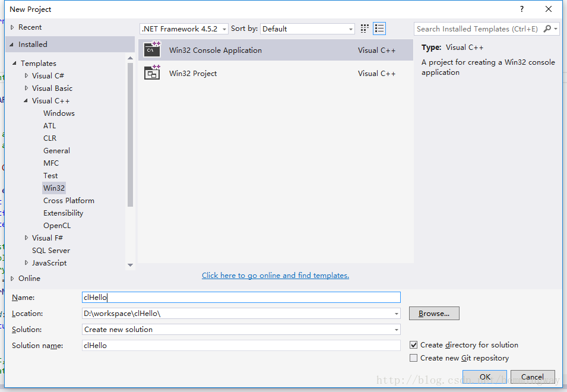Click the Cancel button
The width and height of the screenshot is (567, 392).
(x=533, y=377)
